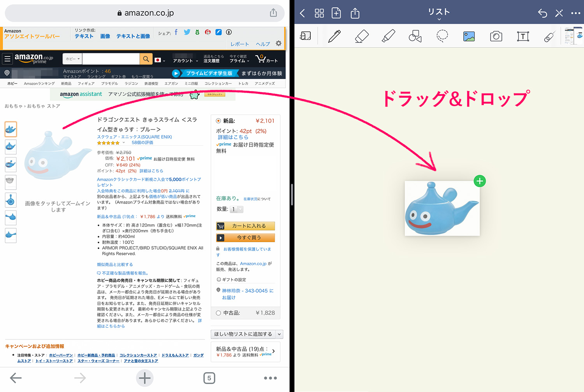Select the 中古品 purchase option

pyautogui.click(x=218, y=313)
